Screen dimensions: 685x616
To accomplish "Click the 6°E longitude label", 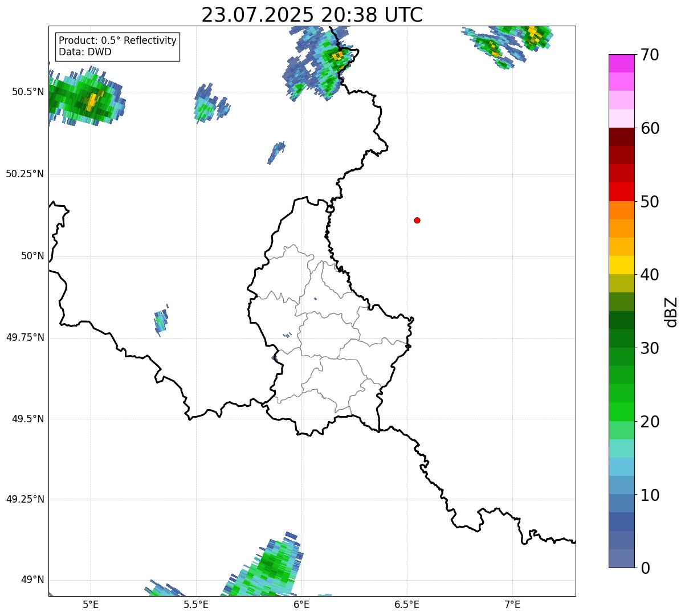I will (x=301, y=605).
